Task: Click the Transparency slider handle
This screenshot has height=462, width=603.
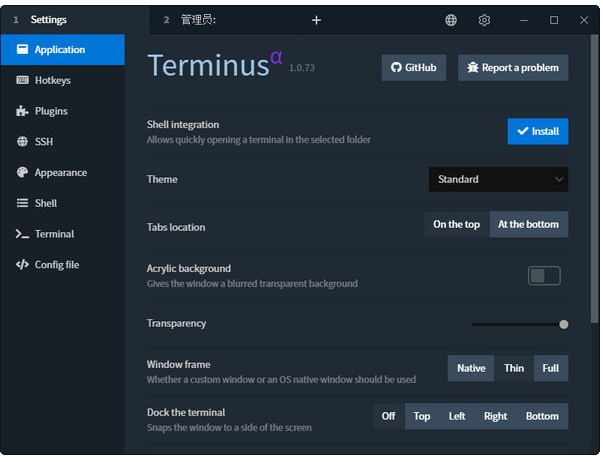Action: pyautogui.click(x=564, y=324)
